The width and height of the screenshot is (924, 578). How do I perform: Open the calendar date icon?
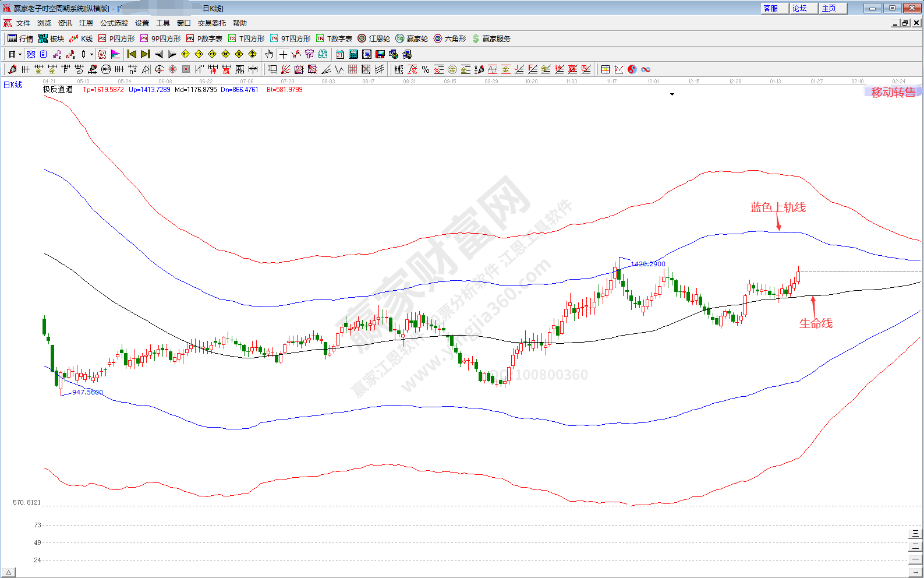tap(340, 54)
